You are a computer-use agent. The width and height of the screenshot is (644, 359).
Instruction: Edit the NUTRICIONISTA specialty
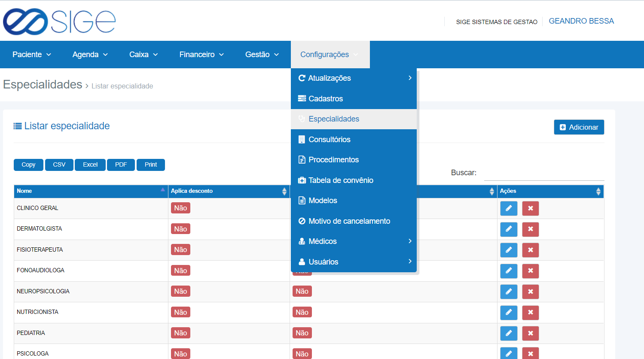click(x=509, y=313)
